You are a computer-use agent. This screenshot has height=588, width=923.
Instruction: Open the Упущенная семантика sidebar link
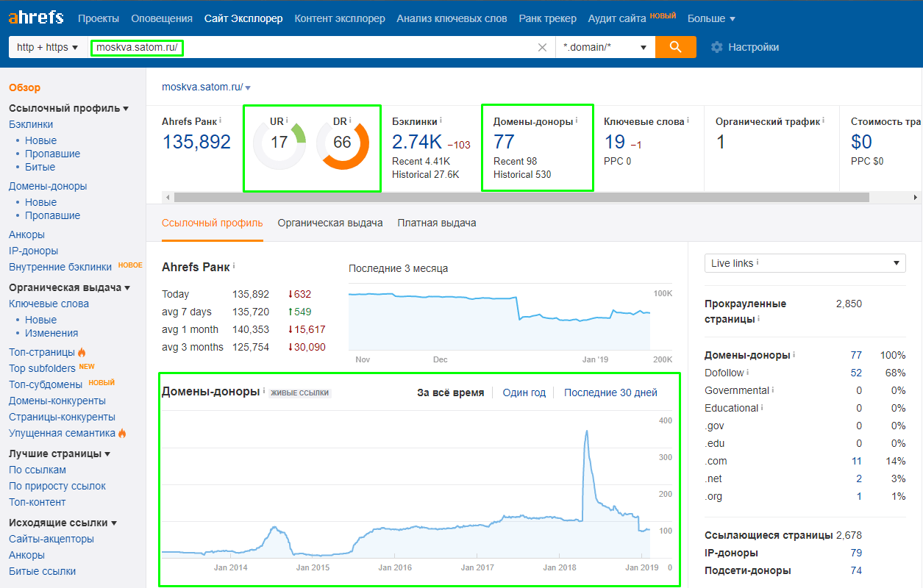pos(62,433)
